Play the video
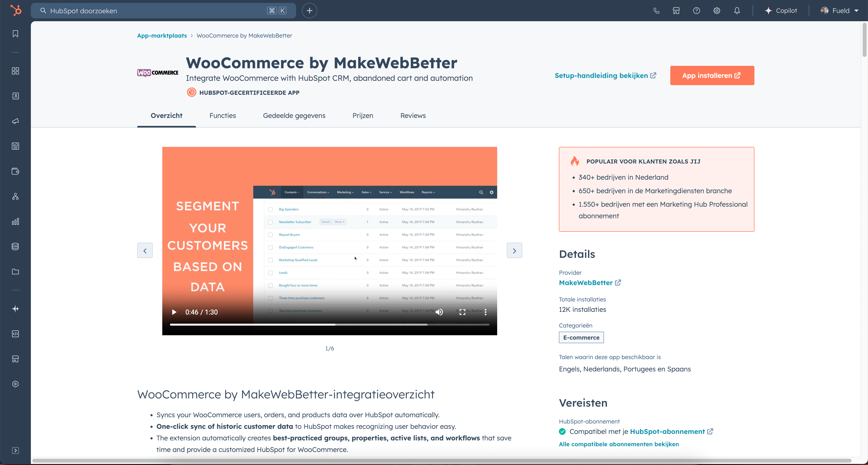The image size is (868, 465). click(x=174, y=312)
